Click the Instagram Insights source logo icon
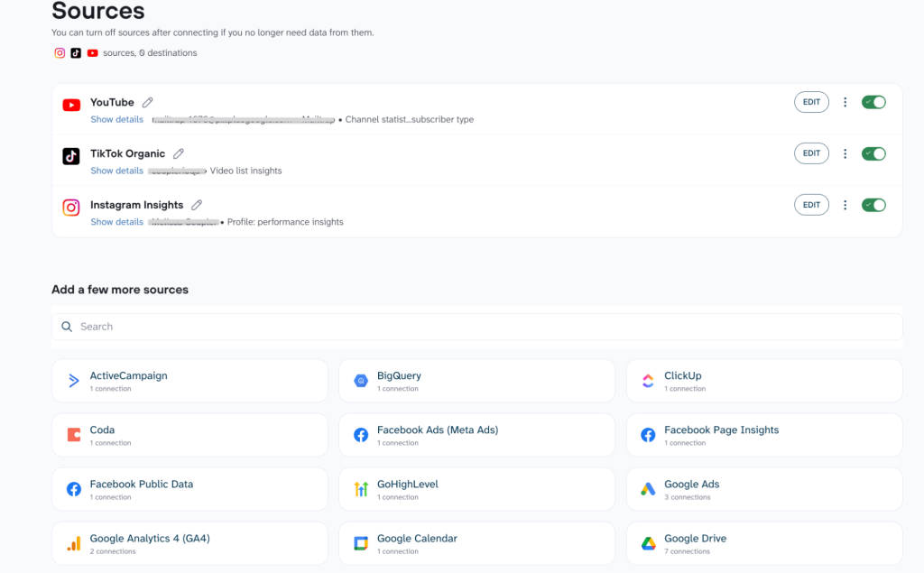Image resolution: width=924 pixels, height=573 pixels. (x=71, y=208)
